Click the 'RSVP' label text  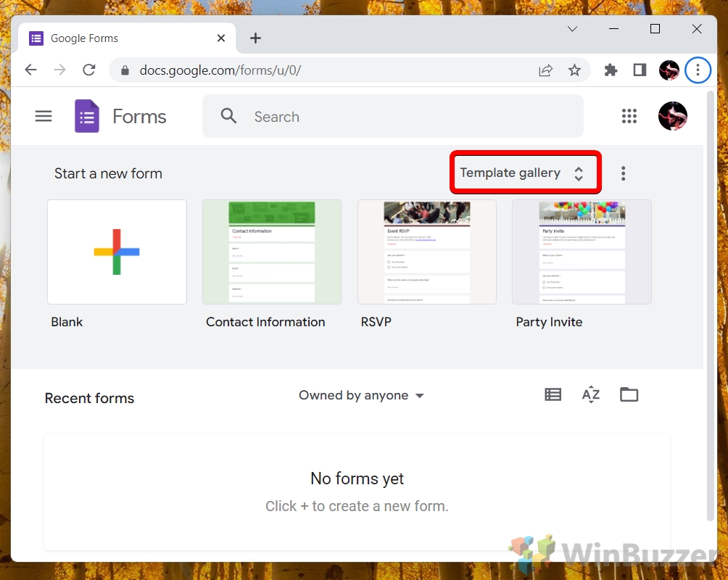coord(376,322)
